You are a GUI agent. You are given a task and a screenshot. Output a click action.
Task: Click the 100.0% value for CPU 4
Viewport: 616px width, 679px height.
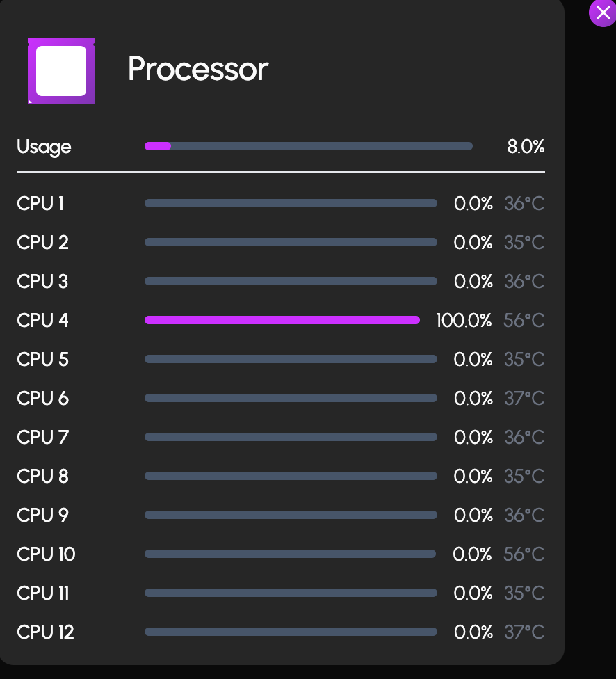pos(464,321)
